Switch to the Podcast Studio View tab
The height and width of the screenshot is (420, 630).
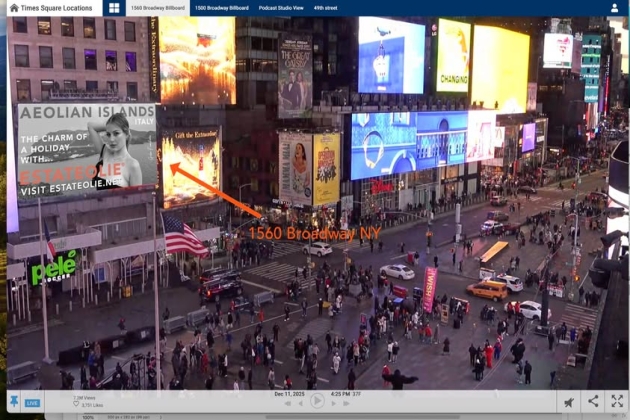[281, 8]
